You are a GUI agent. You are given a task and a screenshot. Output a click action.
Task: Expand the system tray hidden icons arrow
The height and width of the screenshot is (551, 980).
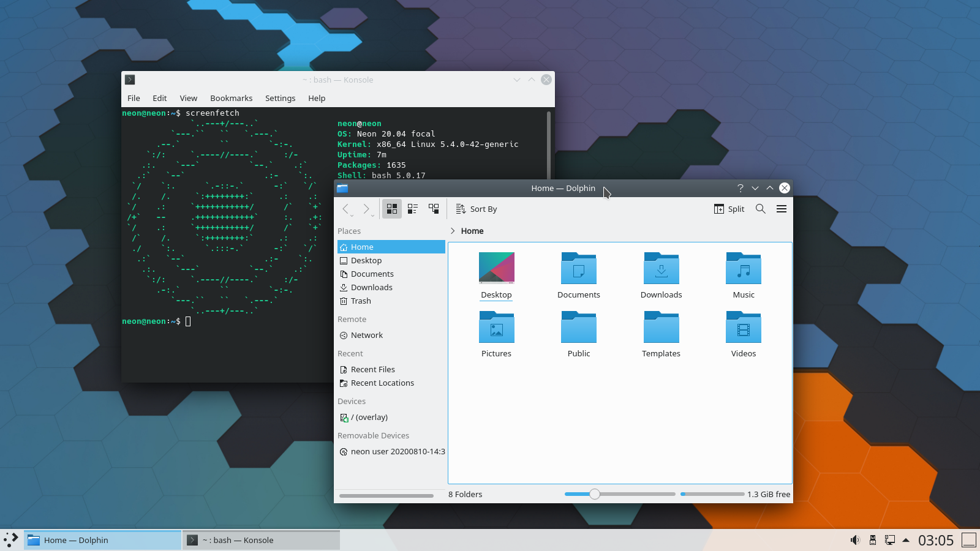pyautogui.click(x=905, y=540)
